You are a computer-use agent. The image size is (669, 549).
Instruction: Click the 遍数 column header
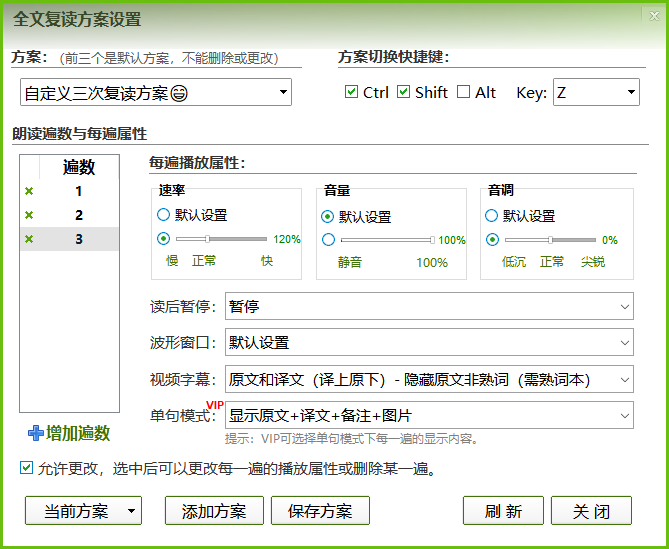coord(79,167)
